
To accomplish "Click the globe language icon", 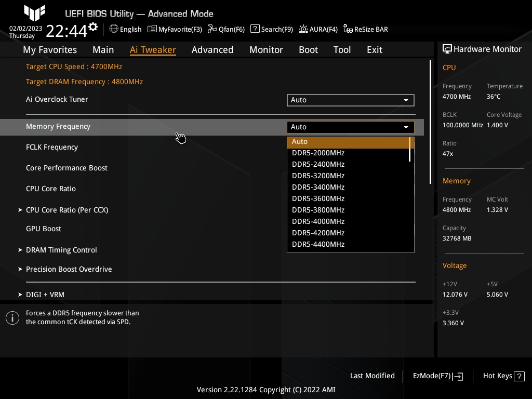I will [x=114, y=29].
